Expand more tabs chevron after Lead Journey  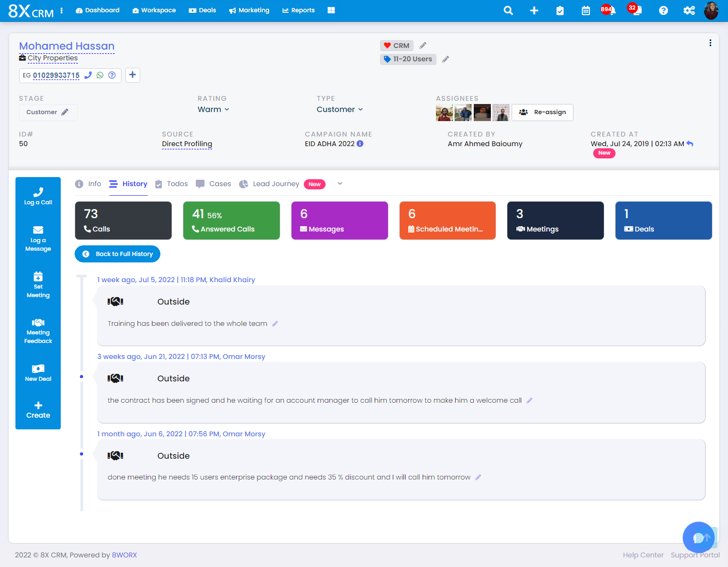coord(340,184)
